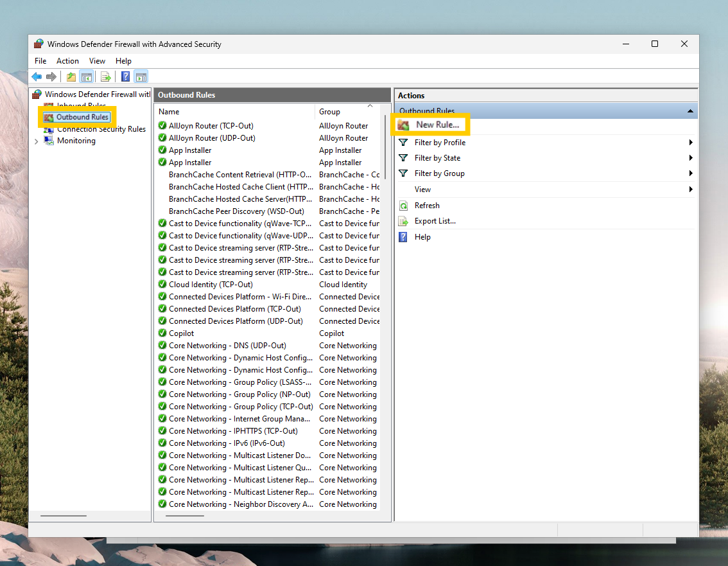Click the Filter by Group funnel icon
728x566 pixels.
point(403,173)
